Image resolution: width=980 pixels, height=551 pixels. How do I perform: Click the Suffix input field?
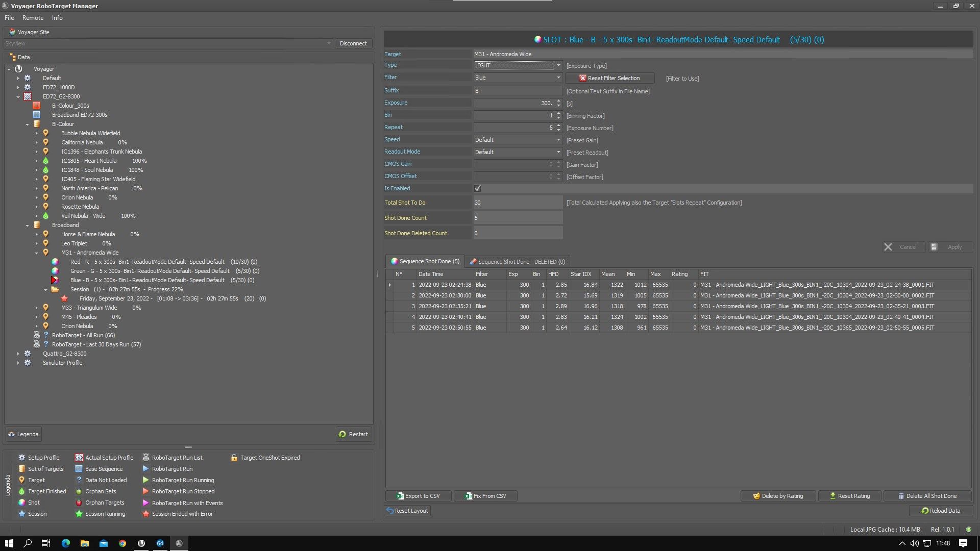518,91
